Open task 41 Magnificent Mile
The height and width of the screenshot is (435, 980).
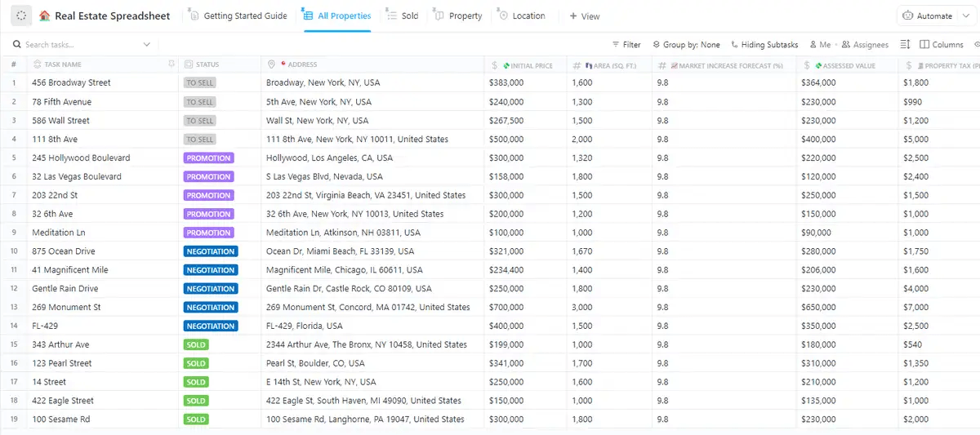click(x=70, y=270)
